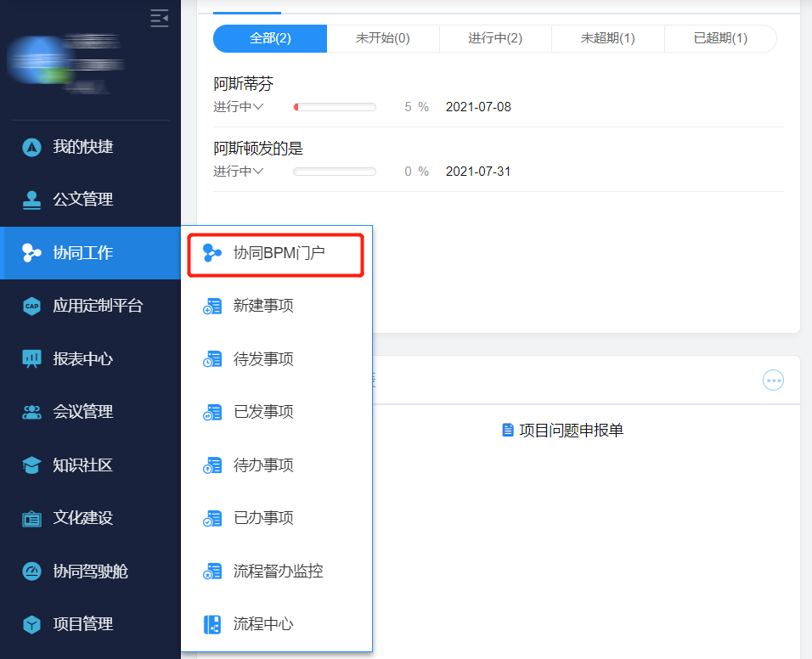
Task: Click the 5% progress bar of 阿斯蒂芬
Action: coord(335,106)
